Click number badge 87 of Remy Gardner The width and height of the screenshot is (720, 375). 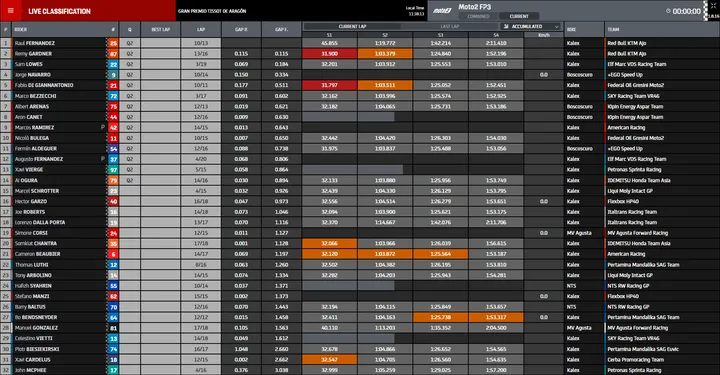click(x=113, y=54)
